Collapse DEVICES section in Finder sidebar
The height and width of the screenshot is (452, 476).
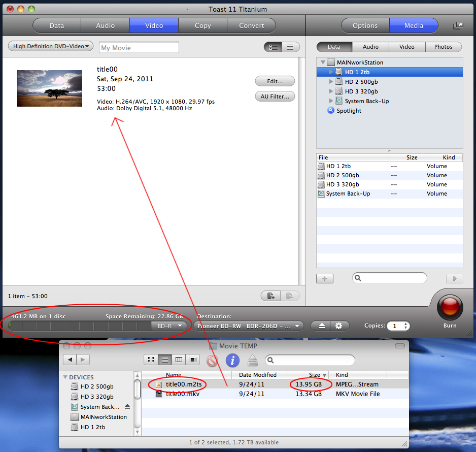[65, 377]
